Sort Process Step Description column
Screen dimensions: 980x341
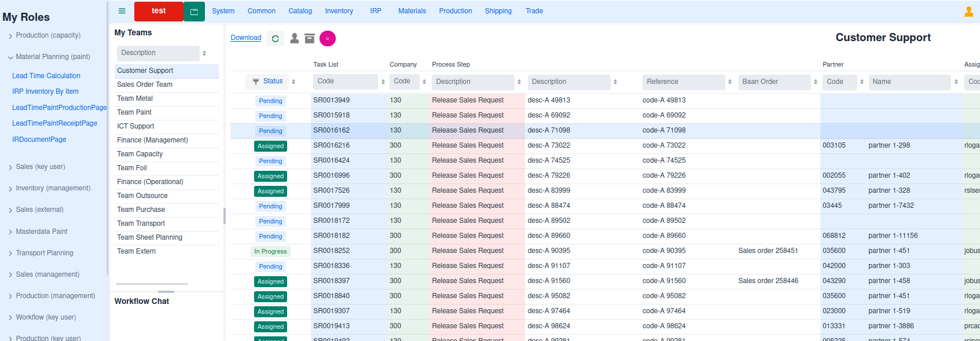519,82
